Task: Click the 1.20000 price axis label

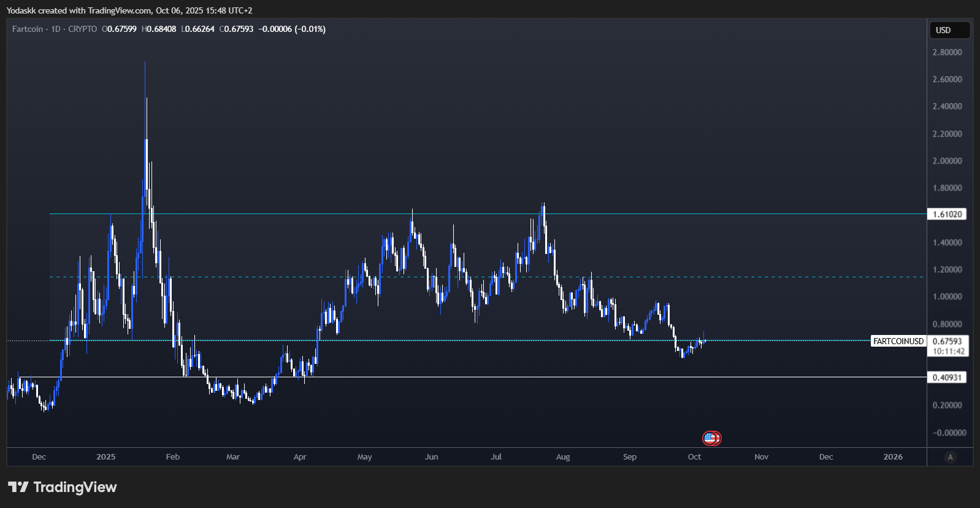Action: click(947, 269)
